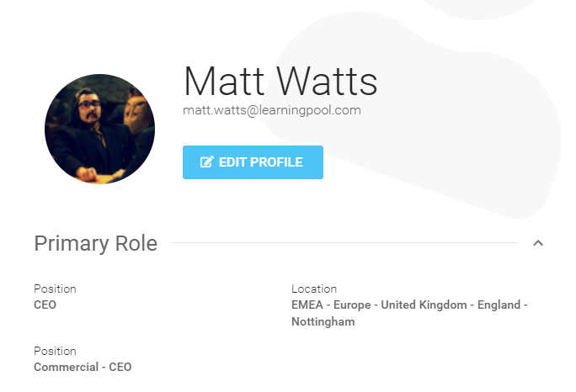Collapse the Primary Role section chevron

538,243
